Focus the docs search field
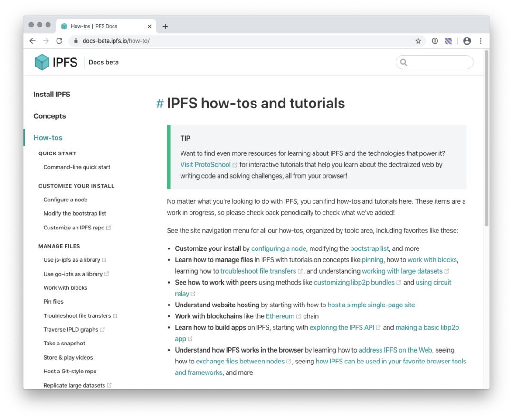The height and width of the screenshot is (420, 513). coord(434,62)
